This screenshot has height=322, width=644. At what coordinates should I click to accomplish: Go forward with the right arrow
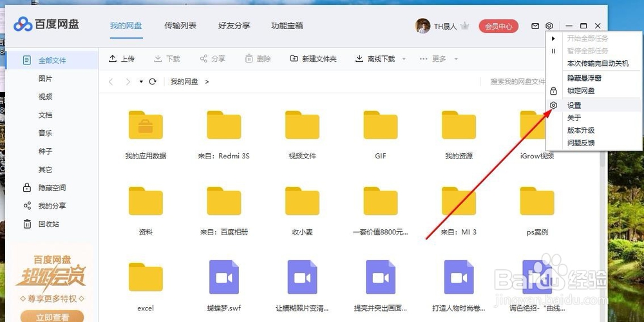point(128,82)
